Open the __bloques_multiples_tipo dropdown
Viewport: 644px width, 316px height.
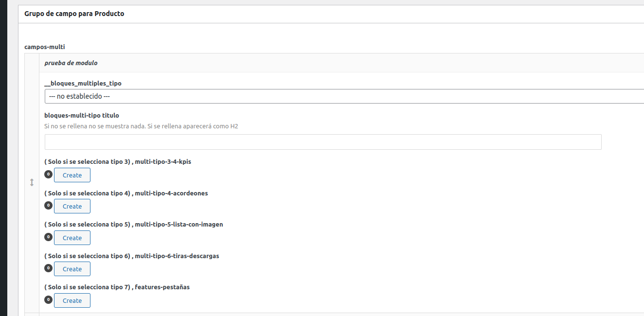[x=344, y=96]
